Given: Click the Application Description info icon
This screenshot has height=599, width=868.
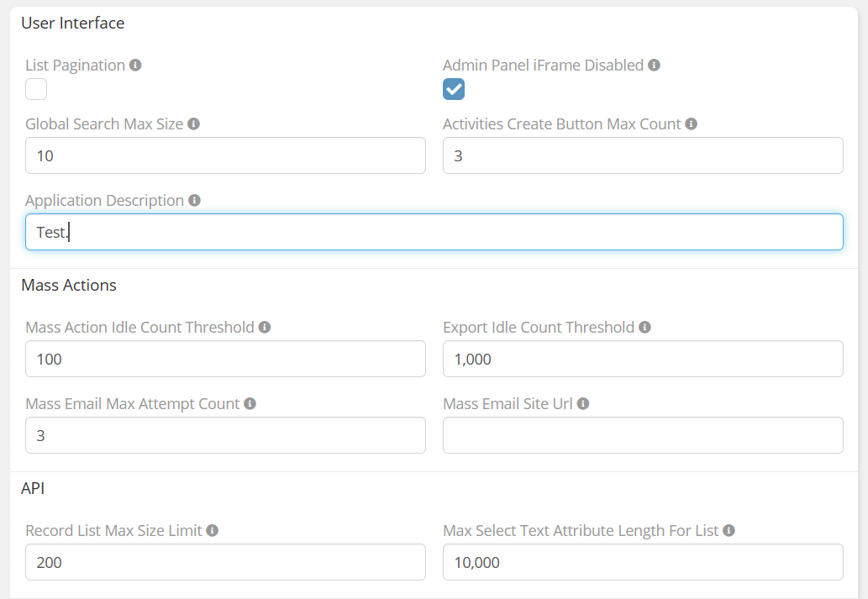Looking at the screenshot, I should (x=194, y=201).
